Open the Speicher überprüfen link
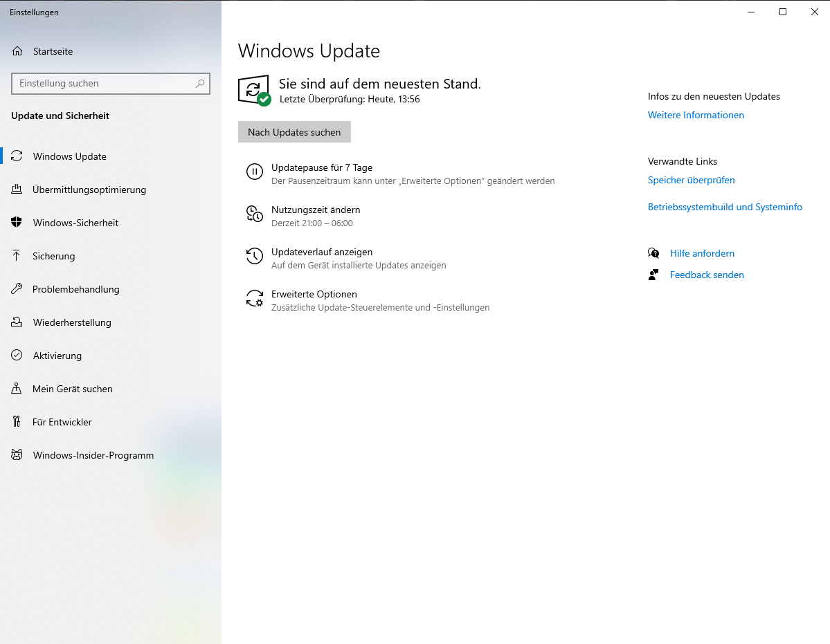 pos(691,180)
